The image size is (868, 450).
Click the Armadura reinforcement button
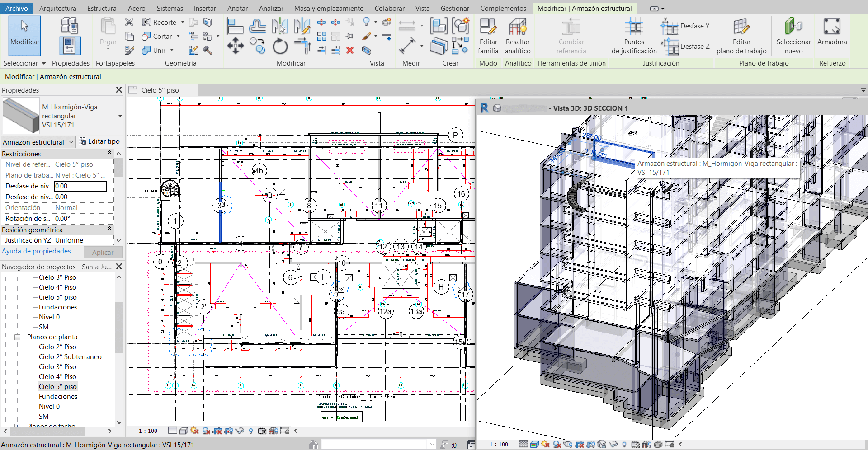click(x=832, y=32)
